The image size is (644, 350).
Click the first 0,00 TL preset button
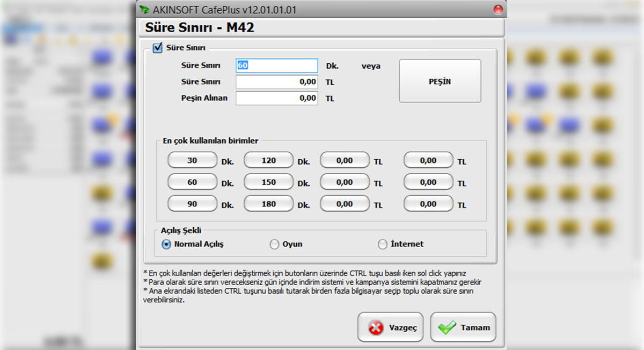tap(345, 160)
